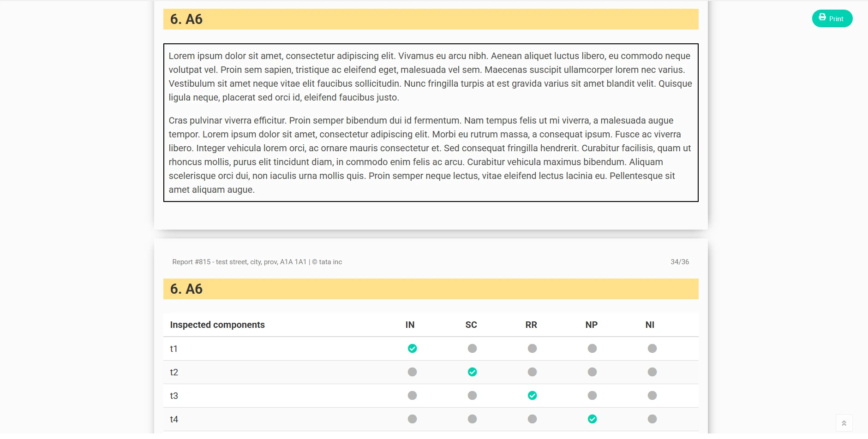Click the checked SC circle for t2

tap(472, 372)
